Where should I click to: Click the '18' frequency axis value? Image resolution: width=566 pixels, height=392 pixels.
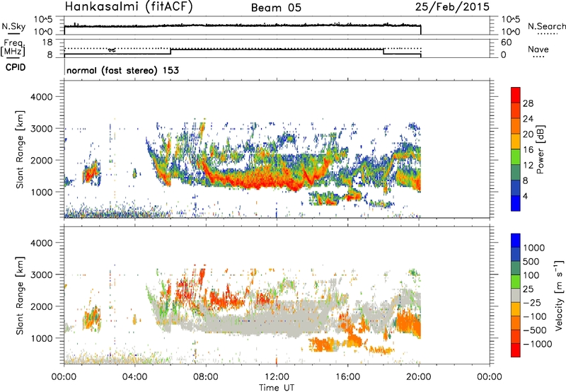pyautogui.click(x=47, y=42)
